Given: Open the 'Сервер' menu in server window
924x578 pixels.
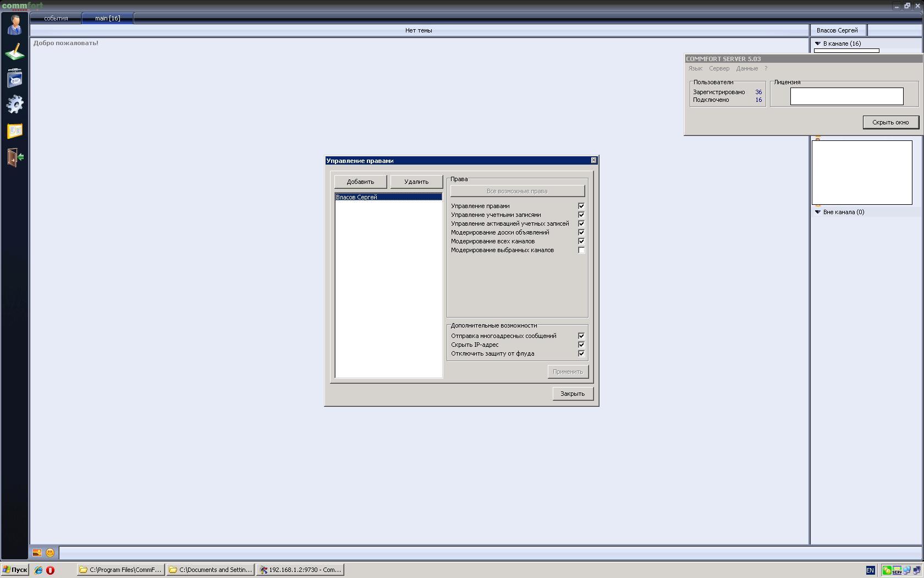Looking at the screenshot, I should point(719,68).
